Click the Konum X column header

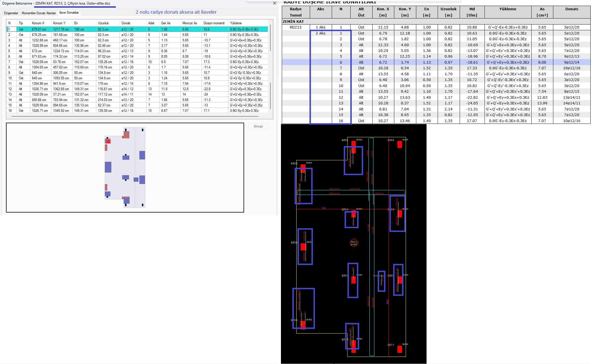[x=41, y=23]
